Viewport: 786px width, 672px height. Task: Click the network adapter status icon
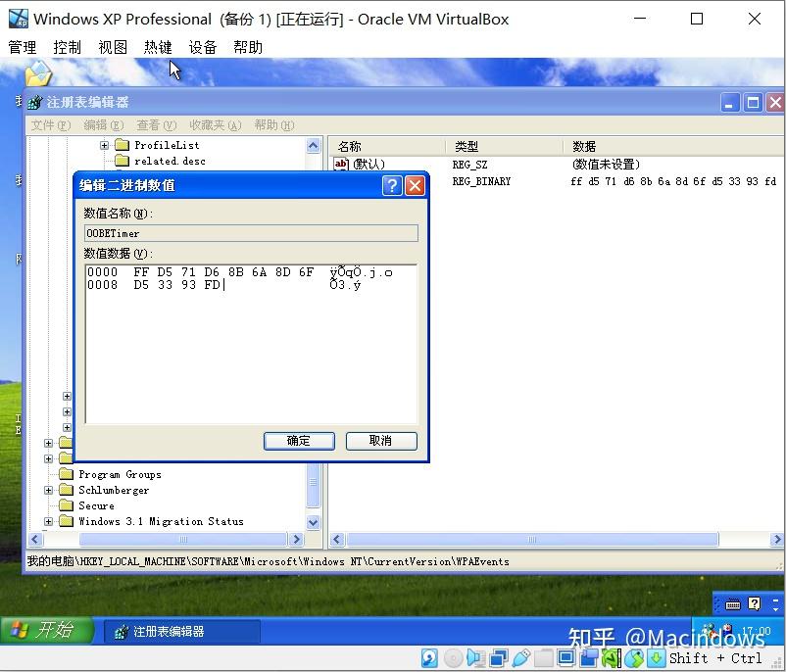click(499, 658)
